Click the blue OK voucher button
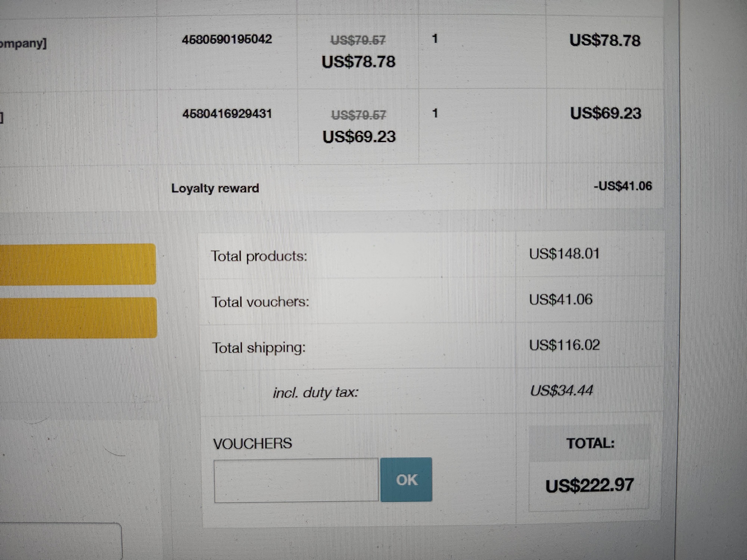 coord(406,480)
